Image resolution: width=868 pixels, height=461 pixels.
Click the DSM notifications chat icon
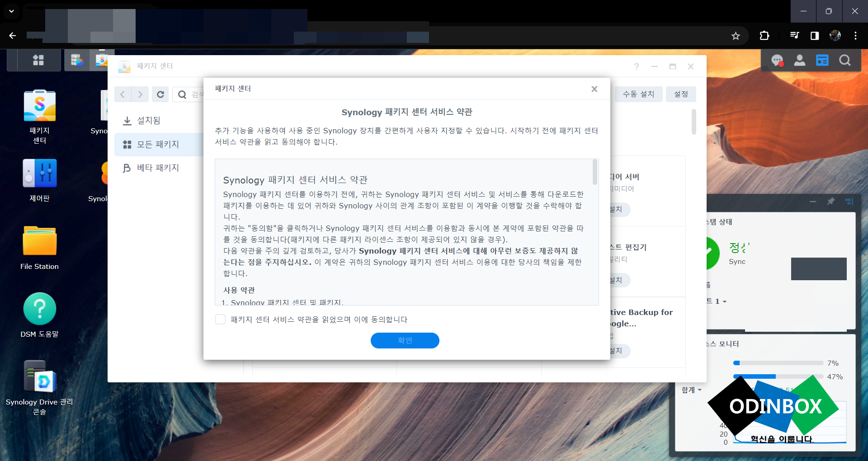[777, 61]
